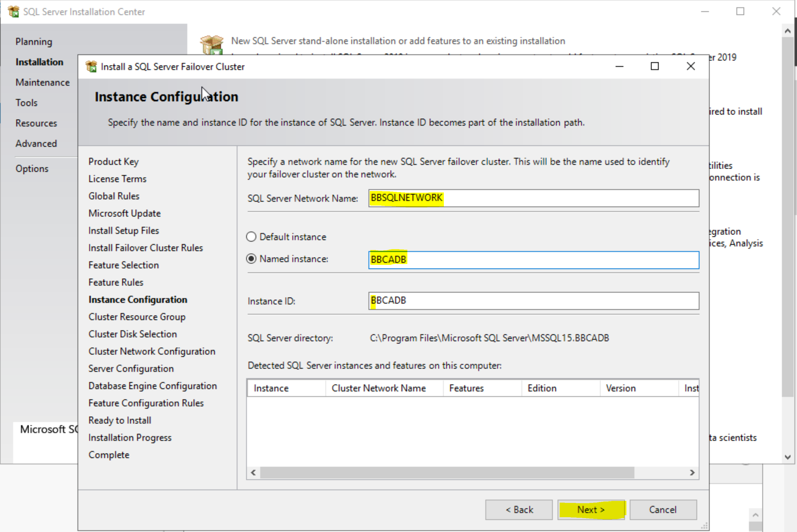Click the Feature Selection step
This screenshot has height=532, width=797.
tap(124, 265)
